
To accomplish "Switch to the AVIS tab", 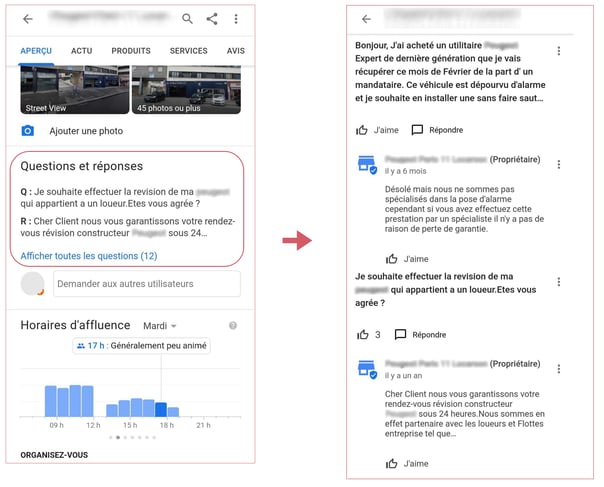I will click(x=236, y=51).
